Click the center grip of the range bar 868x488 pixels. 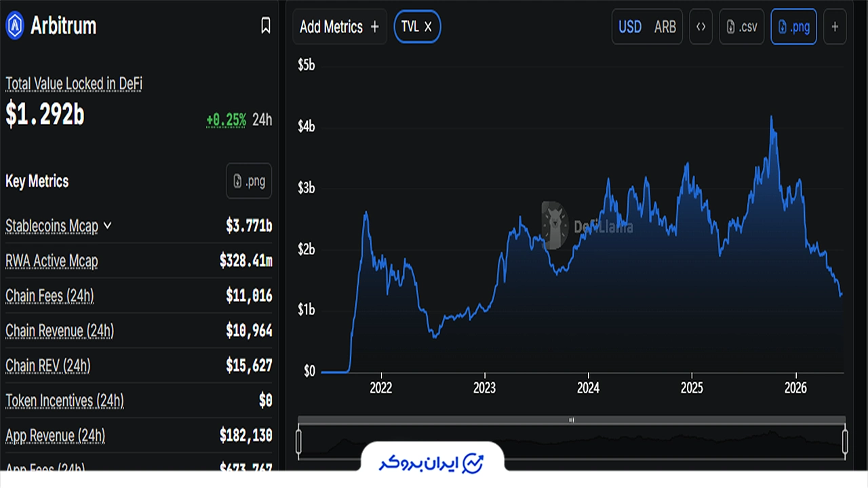572,420
